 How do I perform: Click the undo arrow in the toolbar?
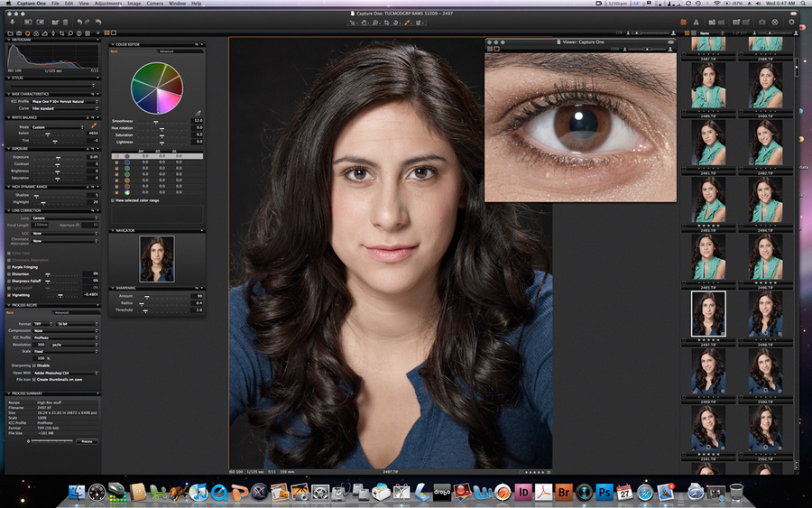pyautogui.click(x=81, y=21)
